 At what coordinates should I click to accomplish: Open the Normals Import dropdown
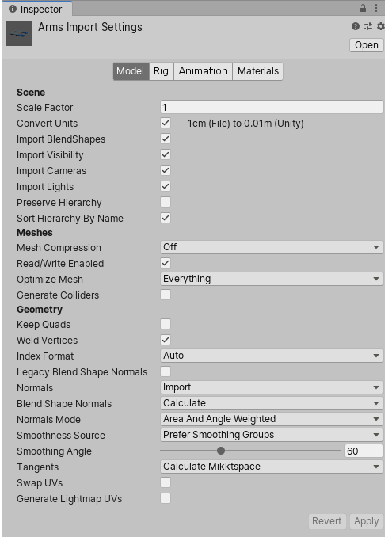pos(272,387)
